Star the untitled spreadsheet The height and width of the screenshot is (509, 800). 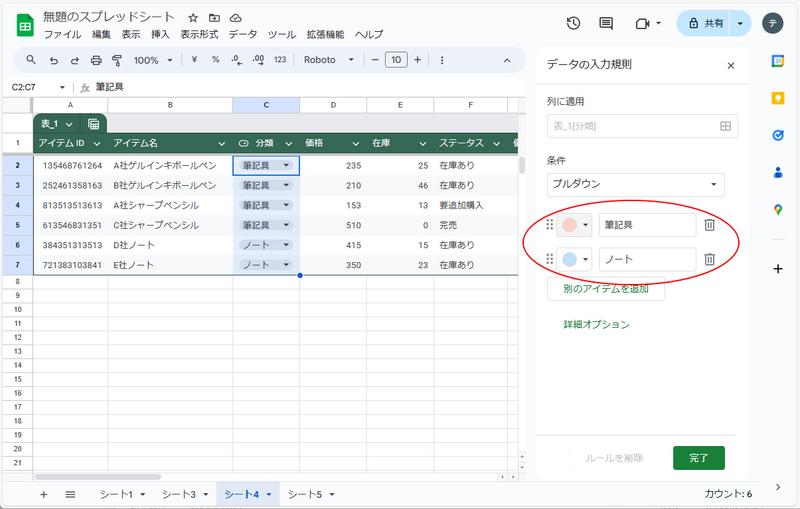pos(193,18)
